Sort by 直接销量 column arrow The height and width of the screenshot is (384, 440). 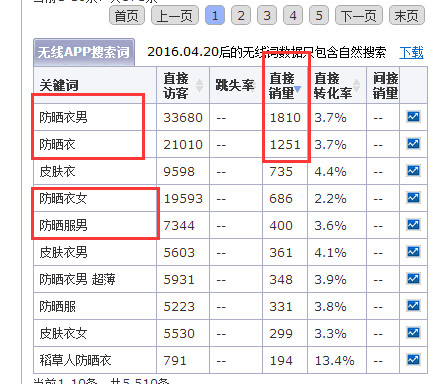[297, 89]
